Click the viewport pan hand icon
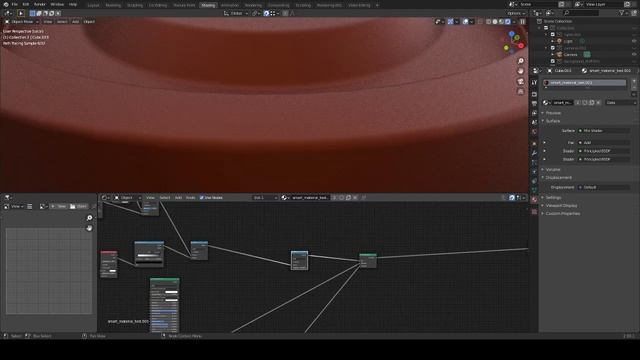 [x=521, y=71]
